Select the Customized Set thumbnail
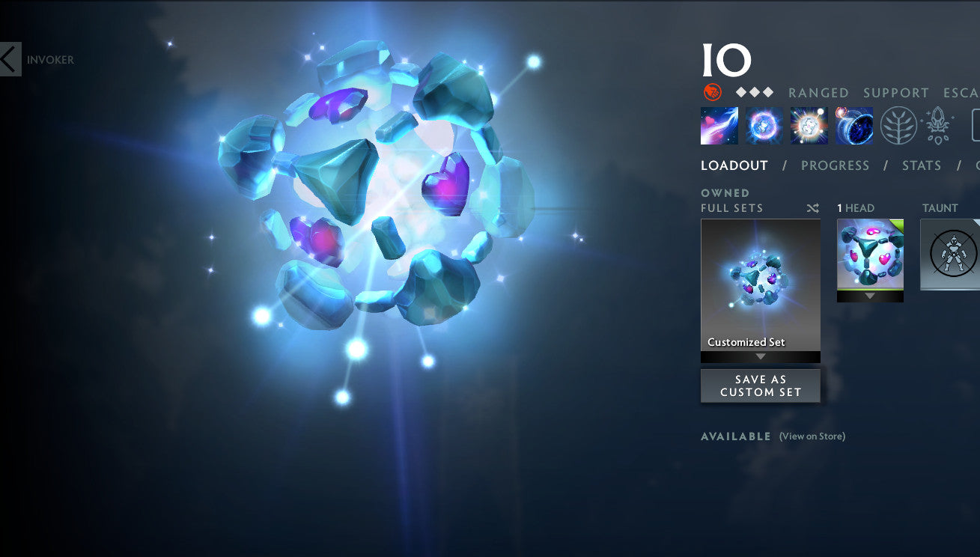 pyautogui.click(x=761, y=285)
